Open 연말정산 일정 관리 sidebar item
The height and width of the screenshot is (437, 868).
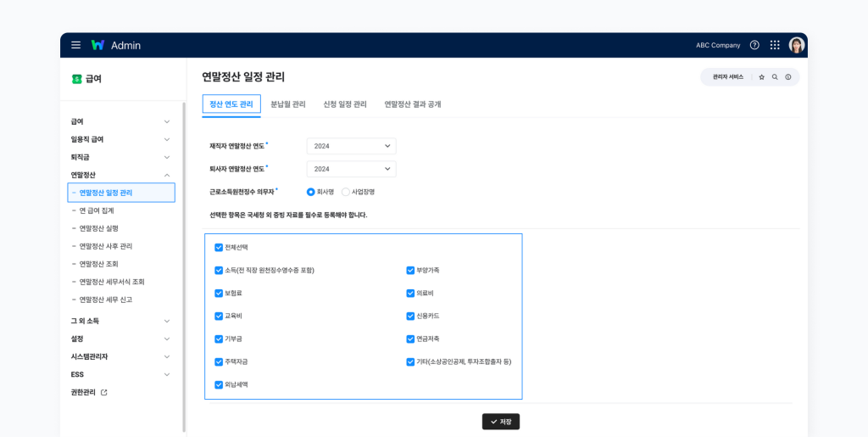click(121, 193)
